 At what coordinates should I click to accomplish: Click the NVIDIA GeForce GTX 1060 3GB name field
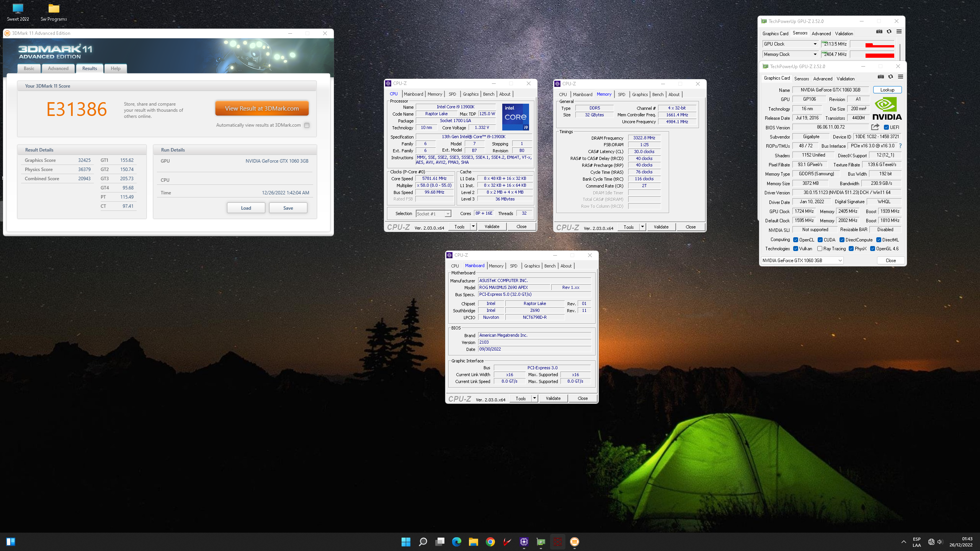click(x=830, y=90)
